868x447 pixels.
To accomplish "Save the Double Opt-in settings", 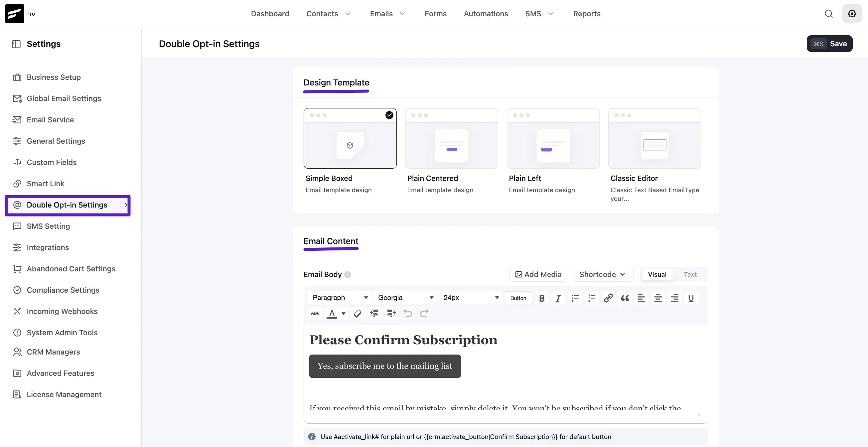I will [x=829, y=44].
